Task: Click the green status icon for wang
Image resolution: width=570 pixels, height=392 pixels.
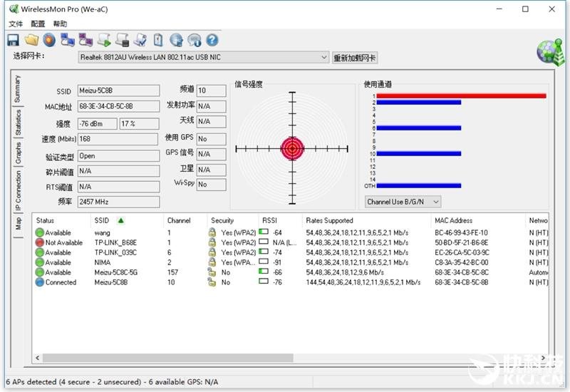Action: pyautogui.click(x=40, y=232)
